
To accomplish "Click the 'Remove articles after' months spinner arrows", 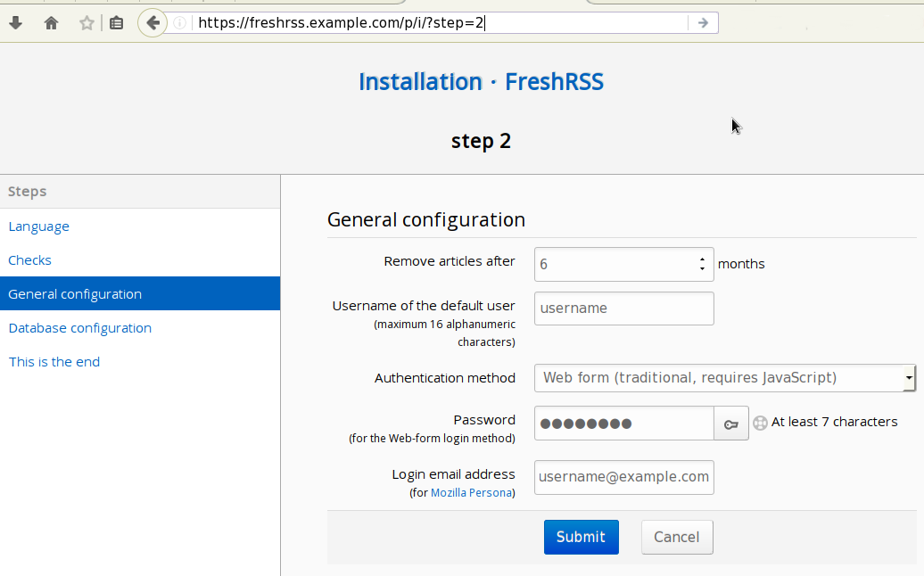I will point(703,264).
